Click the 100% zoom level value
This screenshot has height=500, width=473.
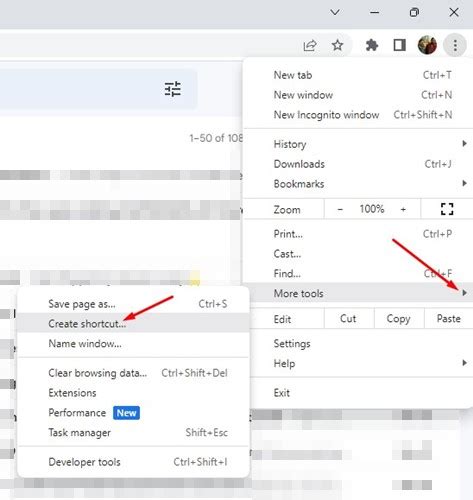pos(372,209)
